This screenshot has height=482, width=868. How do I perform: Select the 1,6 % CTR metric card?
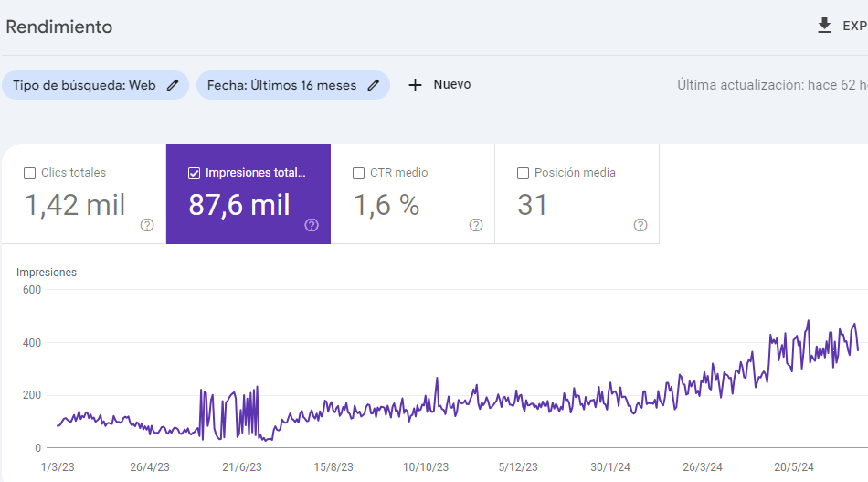(x=386, y=205)
